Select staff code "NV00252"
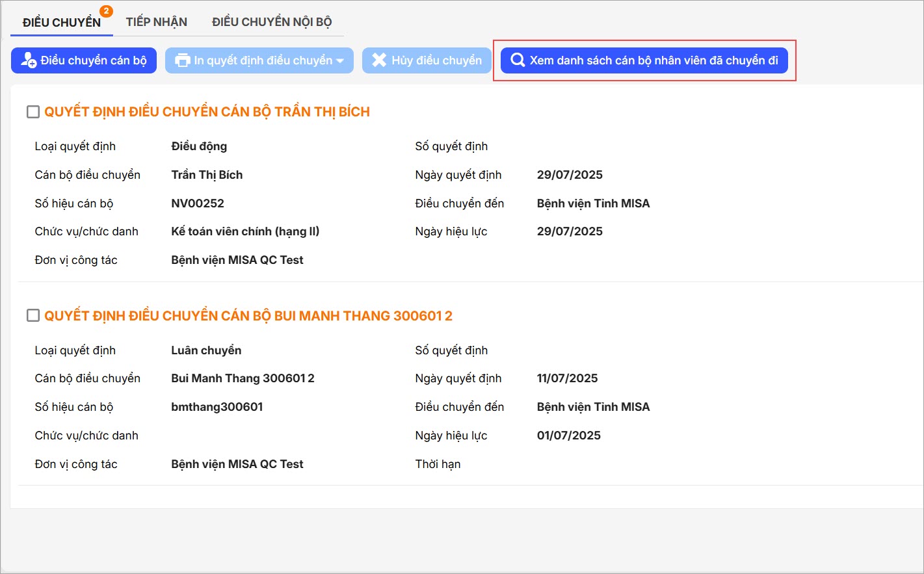Viewport: 924px width, 574px height. coord(198,203)
